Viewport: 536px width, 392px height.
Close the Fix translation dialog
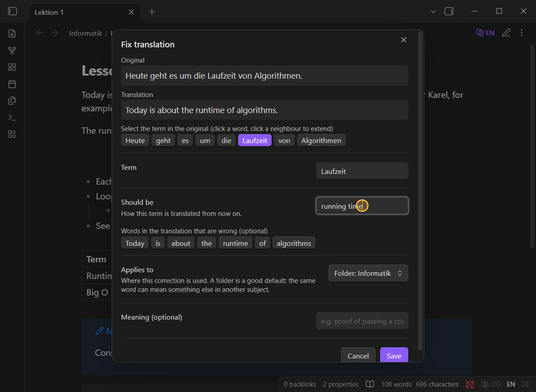click(x=404, y=40)
